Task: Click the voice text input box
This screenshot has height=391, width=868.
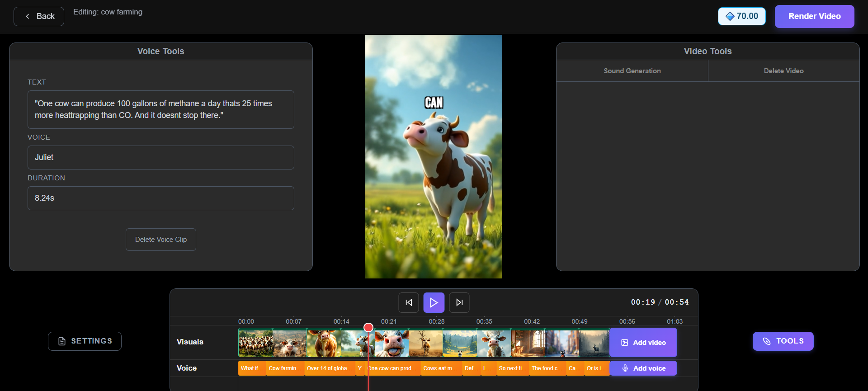Action: coord(161,109)
